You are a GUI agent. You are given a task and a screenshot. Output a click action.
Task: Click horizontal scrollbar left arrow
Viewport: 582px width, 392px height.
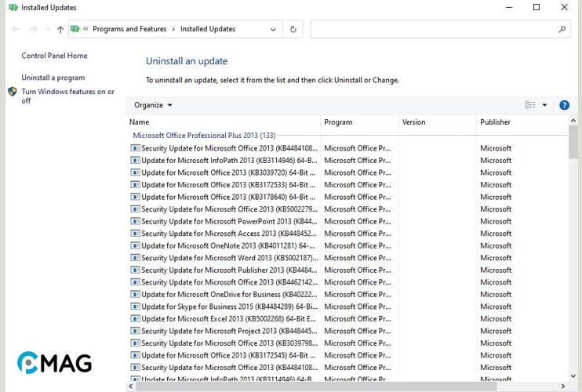(131, 386)
